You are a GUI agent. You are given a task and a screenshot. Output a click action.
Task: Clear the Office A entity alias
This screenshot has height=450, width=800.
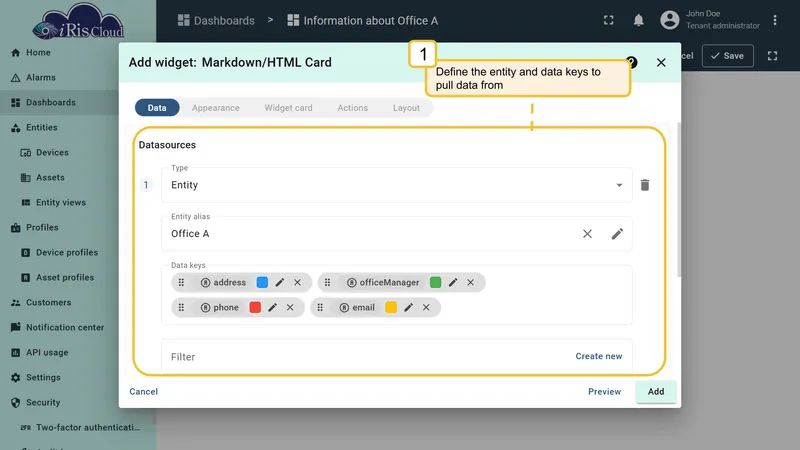[587, 234]
